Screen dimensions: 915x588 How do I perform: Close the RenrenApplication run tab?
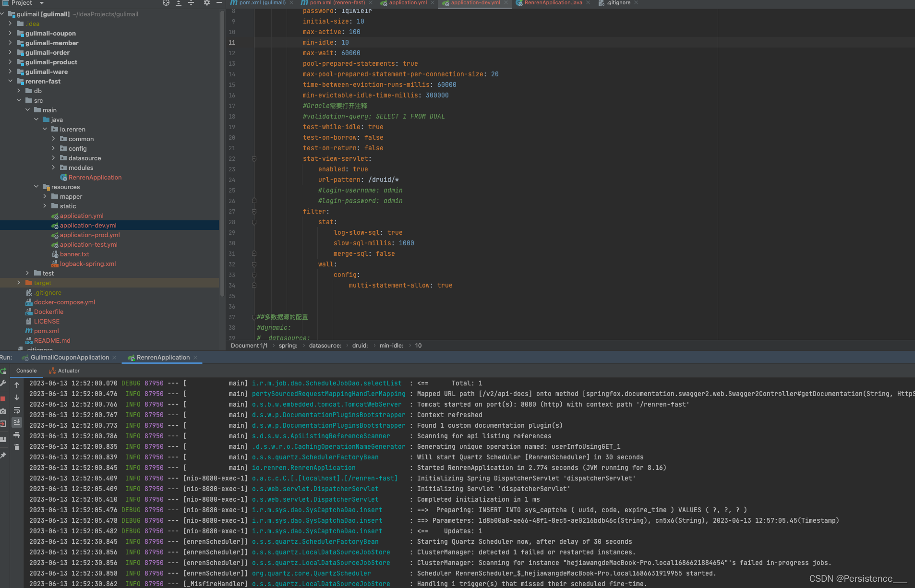(195, 358)
